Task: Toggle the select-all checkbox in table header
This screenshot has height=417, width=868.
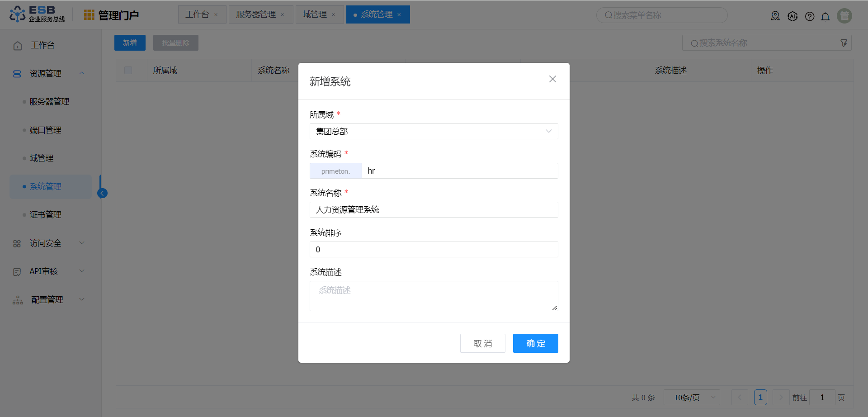Action: tap(128, 71)
